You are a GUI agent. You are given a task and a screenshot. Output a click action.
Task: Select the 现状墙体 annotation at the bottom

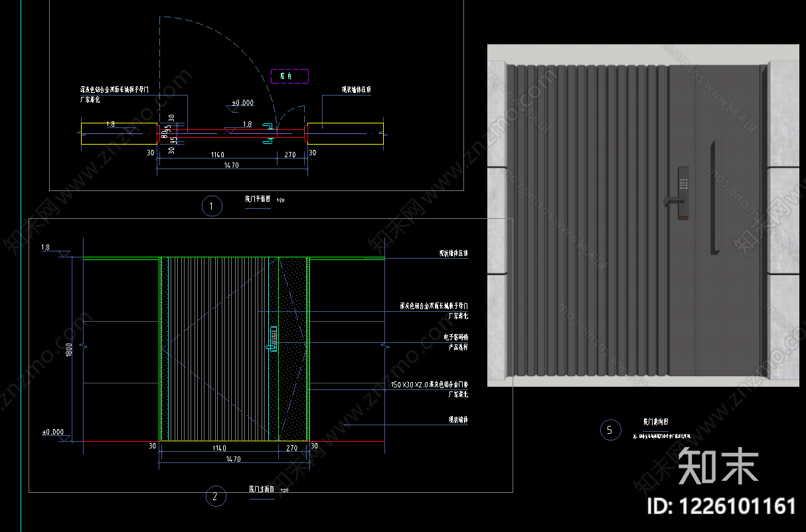[459, 420]
